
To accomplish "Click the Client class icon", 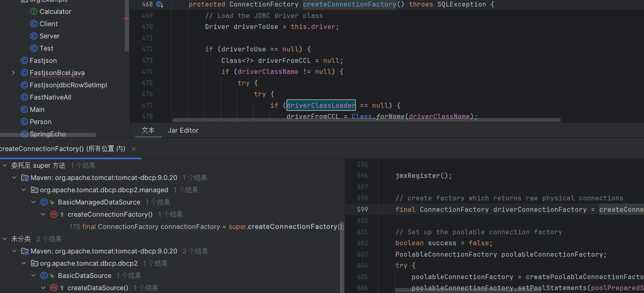I will click(x=34, y=24).
